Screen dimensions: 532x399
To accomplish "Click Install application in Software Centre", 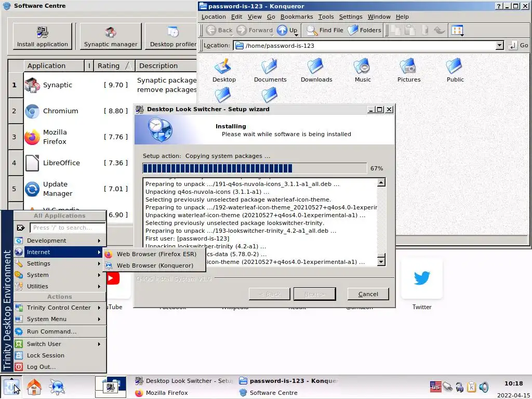I will coord(43,36).
